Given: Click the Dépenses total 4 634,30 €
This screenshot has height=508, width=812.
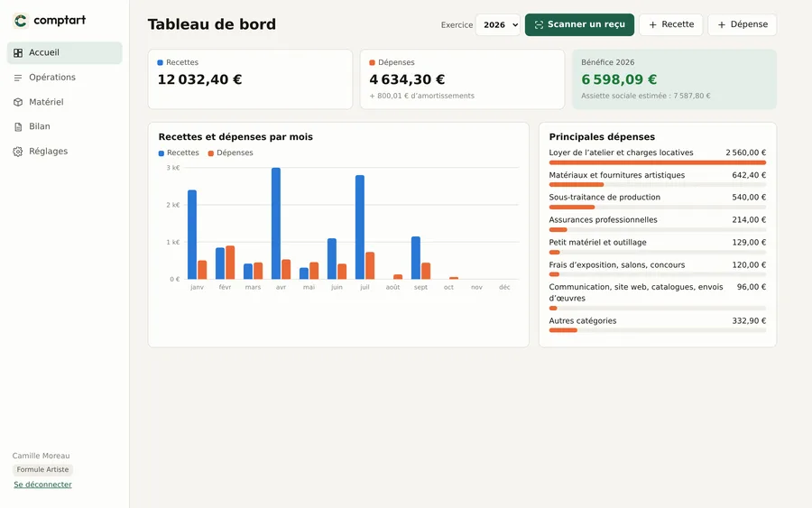Looking at the screenshot, I should click(x=407, y=79).
